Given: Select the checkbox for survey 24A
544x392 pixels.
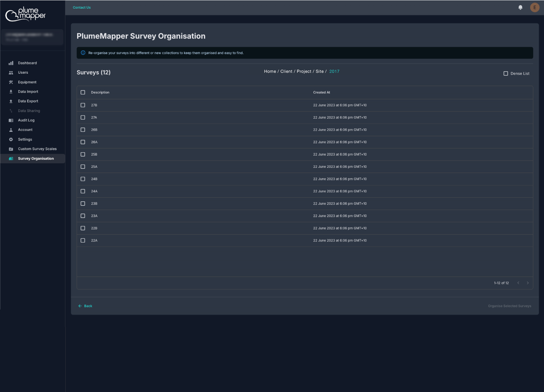Looking at the screenshot, I should [x=83, y=191].
